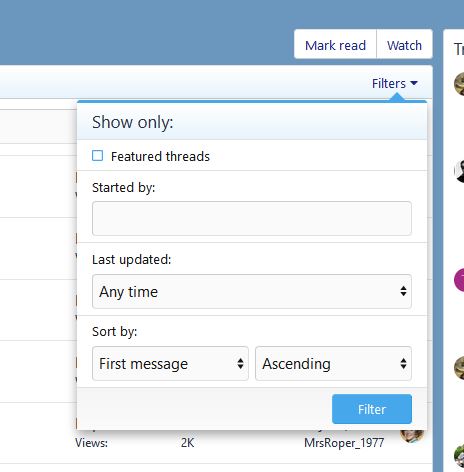Click the First message selector arrows
Viewport: 464px width, 472px height.
pos(240,363)
